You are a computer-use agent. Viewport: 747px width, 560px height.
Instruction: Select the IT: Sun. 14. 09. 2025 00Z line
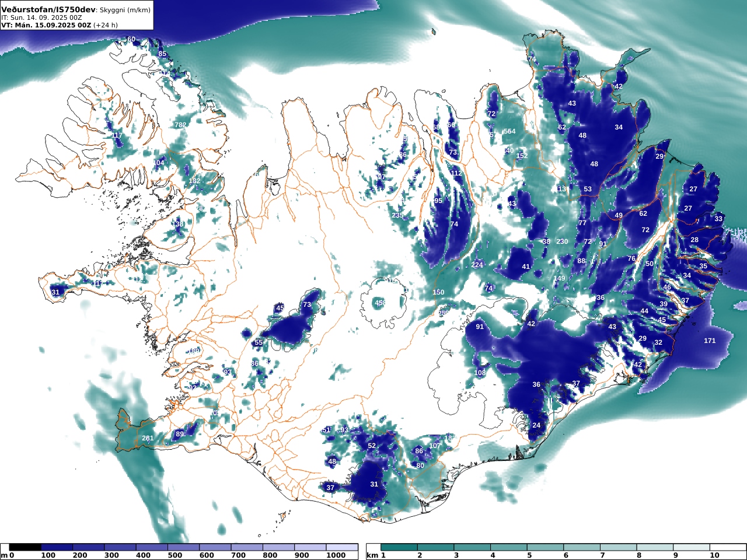(41, 17)
